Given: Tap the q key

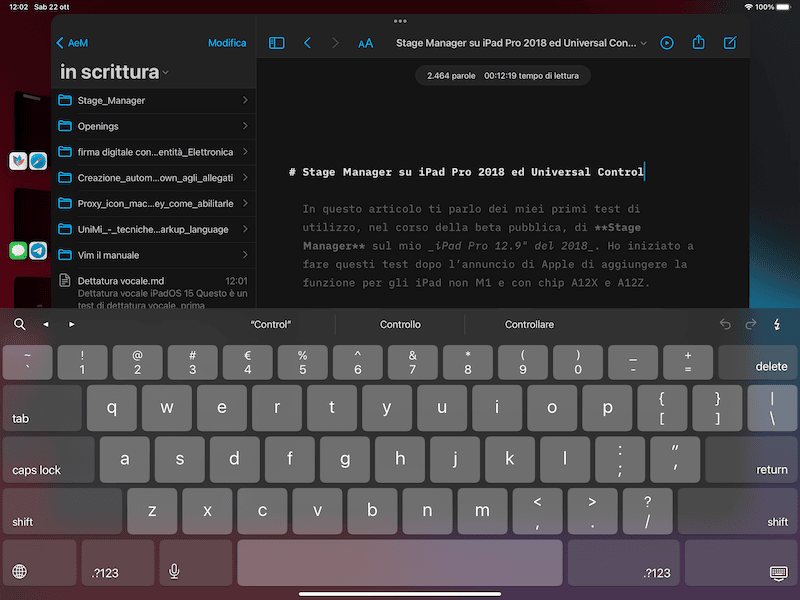Looking at the screenshot, I should (112, 408).
